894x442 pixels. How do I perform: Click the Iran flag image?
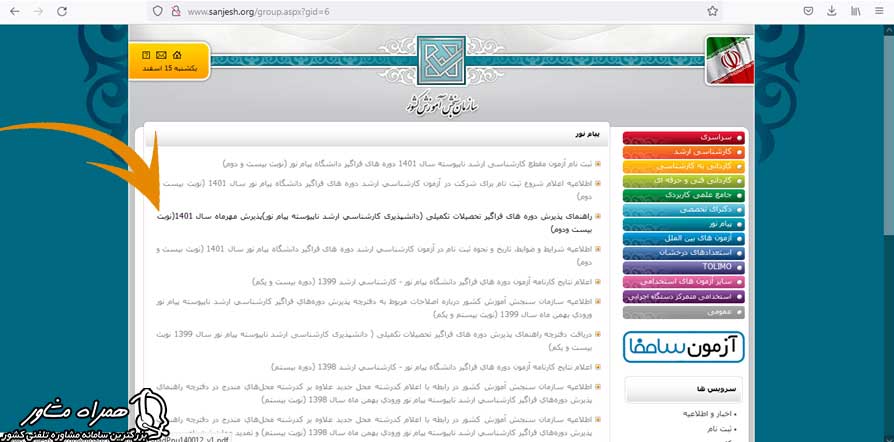[x=730, y=60]
